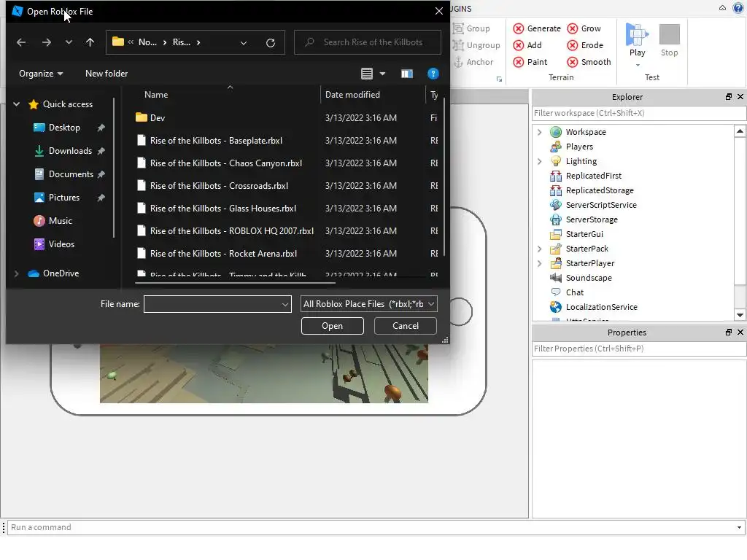Click the Stop test button
The width and height of the screenshot is (747, 560).
tap(670, 40)
